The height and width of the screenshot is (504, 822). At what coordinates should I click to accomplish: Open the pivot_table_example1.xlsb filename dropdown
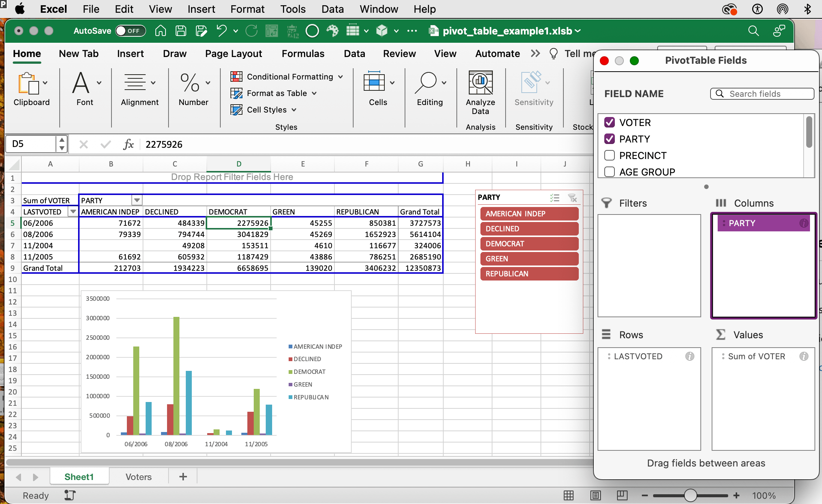click(x=578, y=31)
